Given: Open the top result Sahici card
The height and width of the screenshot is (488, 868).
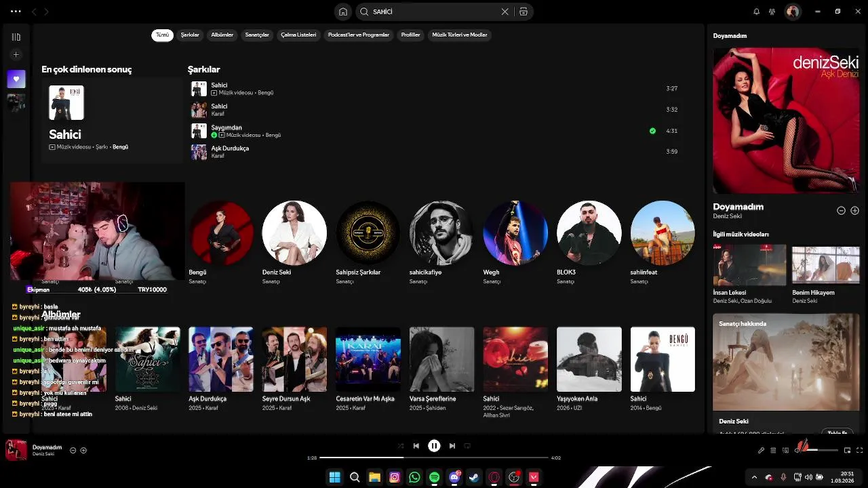Looking at the screenshot, I should pos(112,121).
